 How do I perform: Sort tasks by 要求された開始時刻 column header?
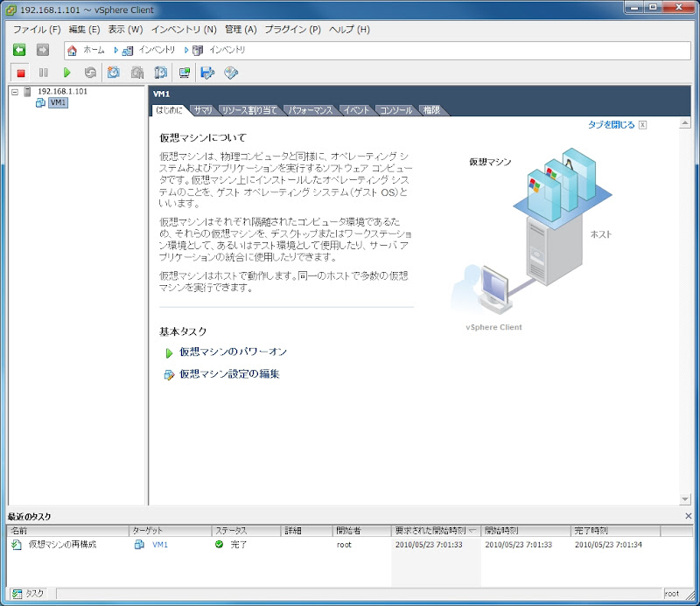click(436, 531)
